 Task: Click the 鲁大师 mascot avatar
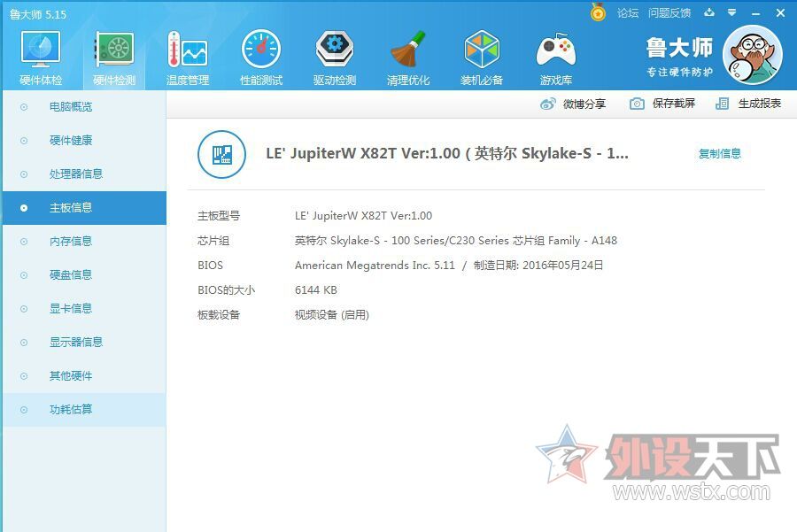(x=752, y=54)
